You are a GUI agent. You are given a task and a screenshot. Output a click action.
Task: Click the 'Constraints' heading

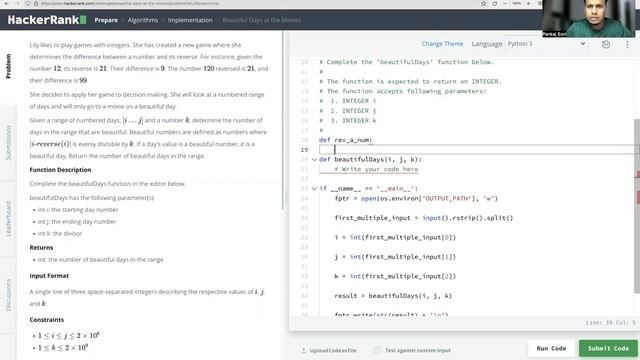pyautogui.click(x=47, y=320)
